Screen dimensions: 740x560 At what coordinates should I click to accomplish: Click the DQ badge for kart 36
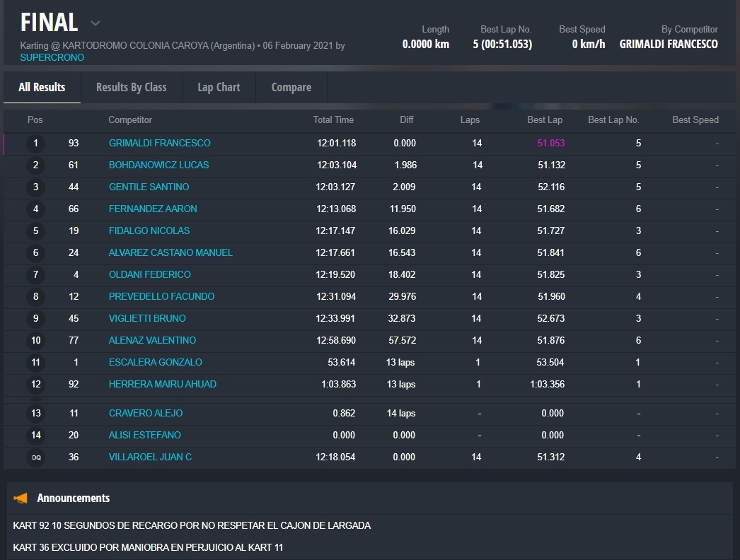[35, 457]
